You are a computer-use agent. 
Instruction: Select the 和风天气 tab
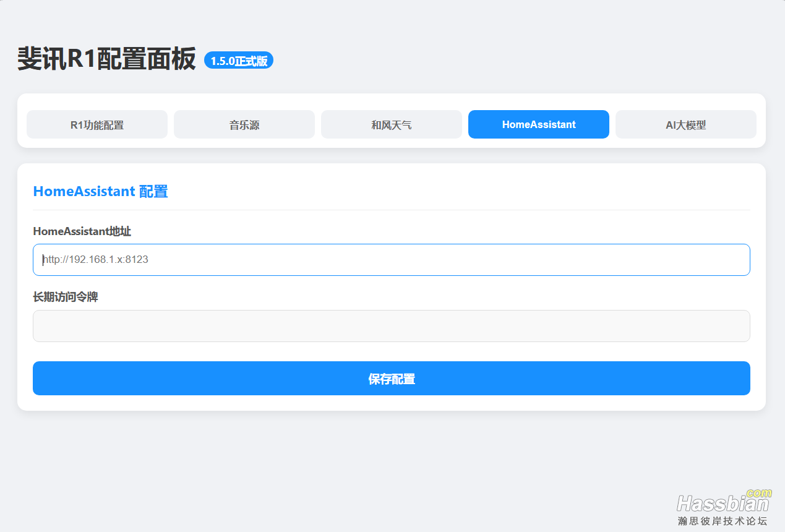[x=392, y=124]
